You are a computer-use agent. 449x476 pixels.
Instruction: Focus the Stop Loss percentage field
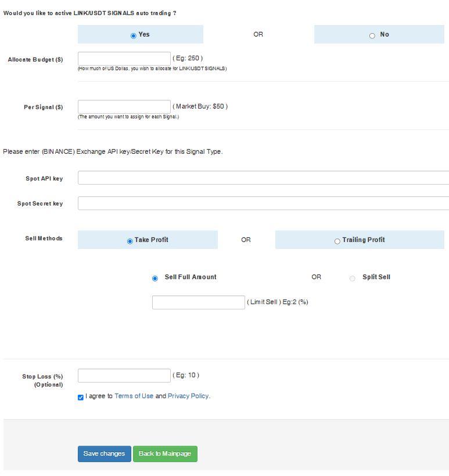[124, 376]
